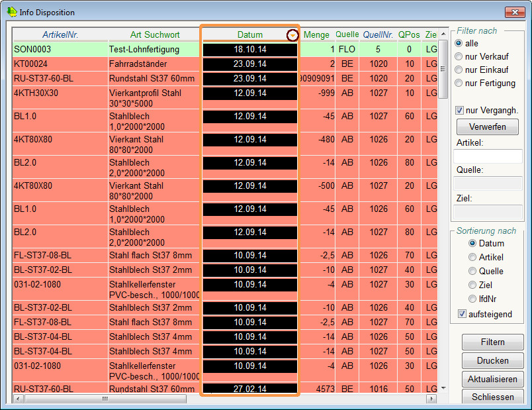Click into the Artikel filter input field
The image size is (532, 410).
[487, 156]
